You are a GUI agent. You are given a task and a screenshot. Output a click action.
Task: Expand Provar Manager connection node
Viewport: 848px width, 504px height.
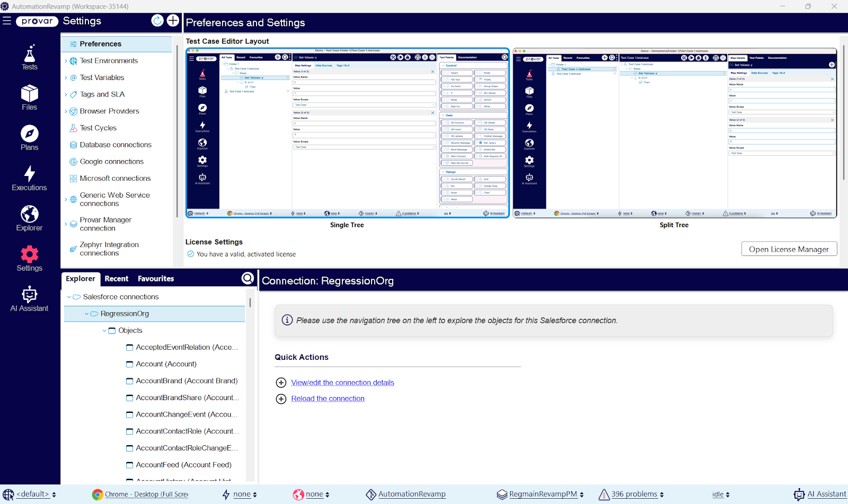coord(66,224)
